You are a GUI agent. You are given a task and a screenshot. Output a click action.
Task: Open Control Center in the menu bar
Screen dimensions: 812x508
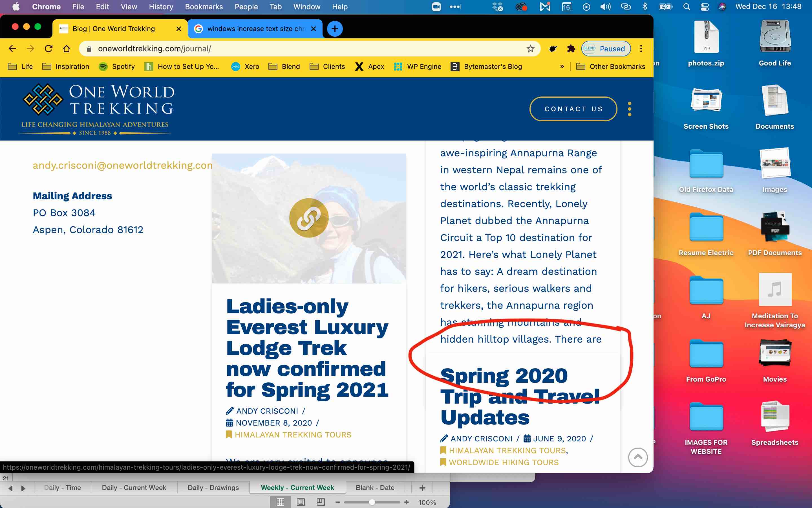click(x=705, y=7)
